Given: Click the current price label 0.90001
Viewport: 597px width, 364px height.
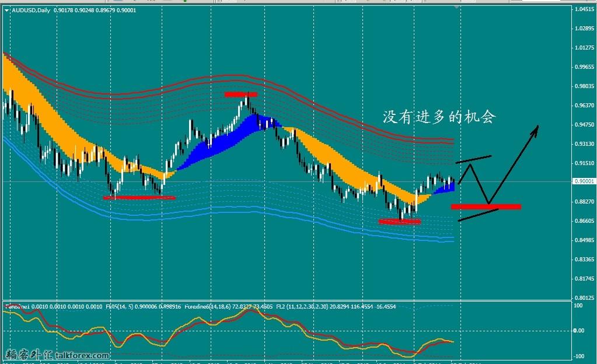Looking at the screenshot, I should (x=584, y=181).
